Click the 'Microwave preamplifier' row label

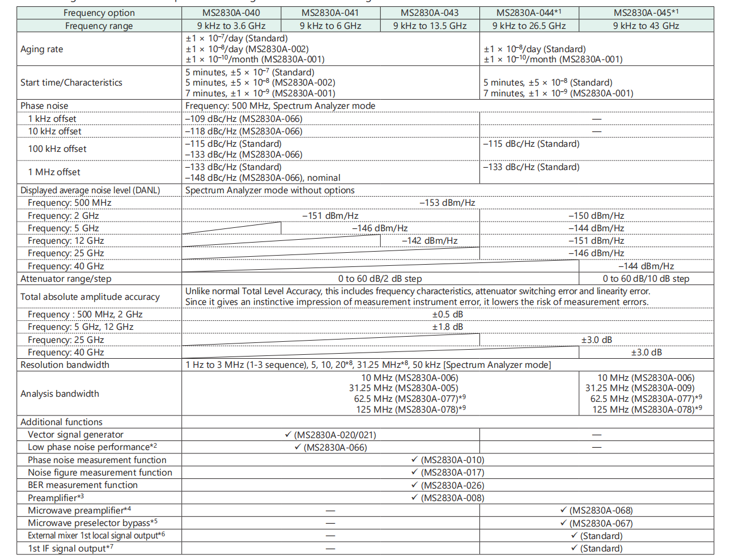click(x=79, y=510)
